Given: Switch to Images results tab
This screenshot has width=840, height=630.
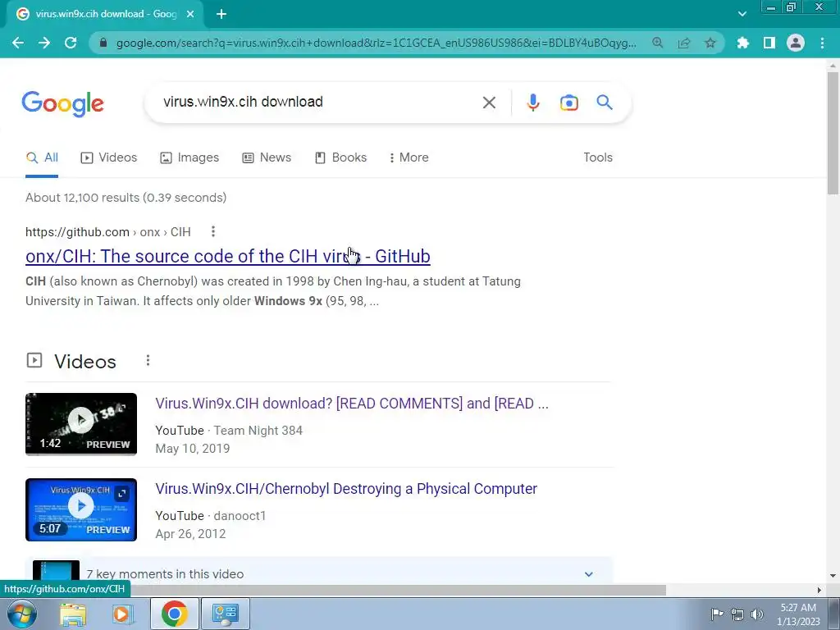Looking at the screenshot, I should pyautogui.click(x=189, y=157).
